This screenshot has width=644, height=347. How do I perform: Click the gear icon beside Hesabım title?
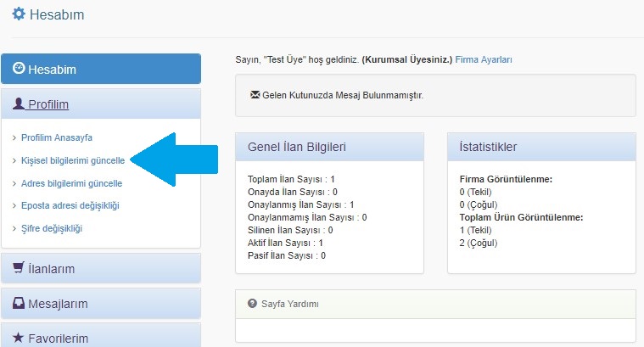(x=19, y=14)
